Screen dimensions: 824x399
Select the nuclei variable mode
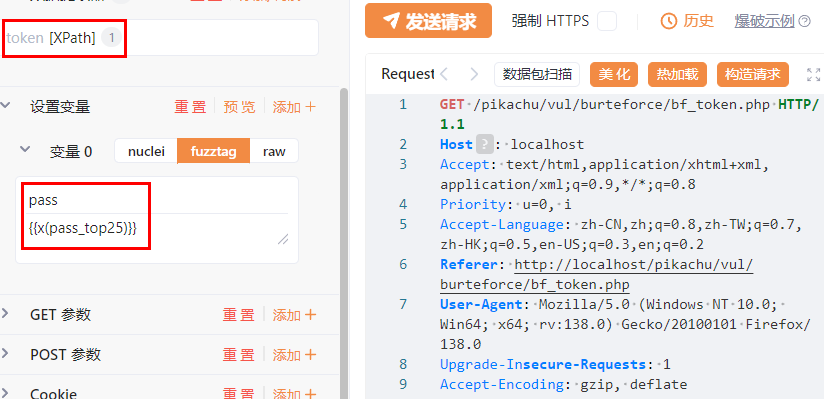pyautogui.click(x=146, y=151)
